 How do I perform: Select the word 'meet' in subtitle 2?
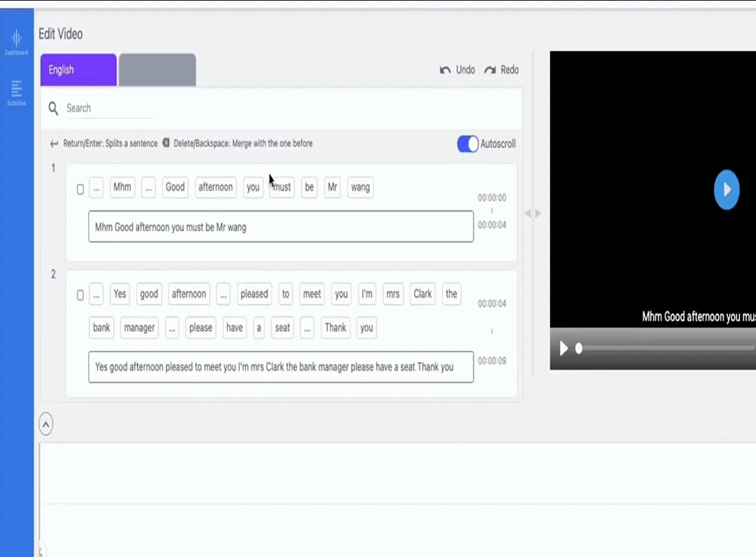pyautogui.click(x=312, y=294)
